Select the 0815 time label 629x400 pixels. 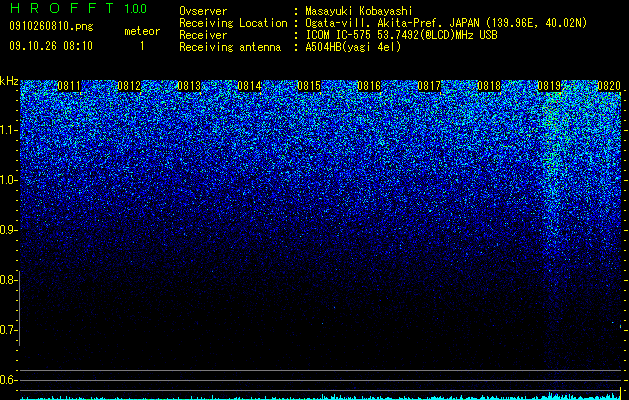309,86
